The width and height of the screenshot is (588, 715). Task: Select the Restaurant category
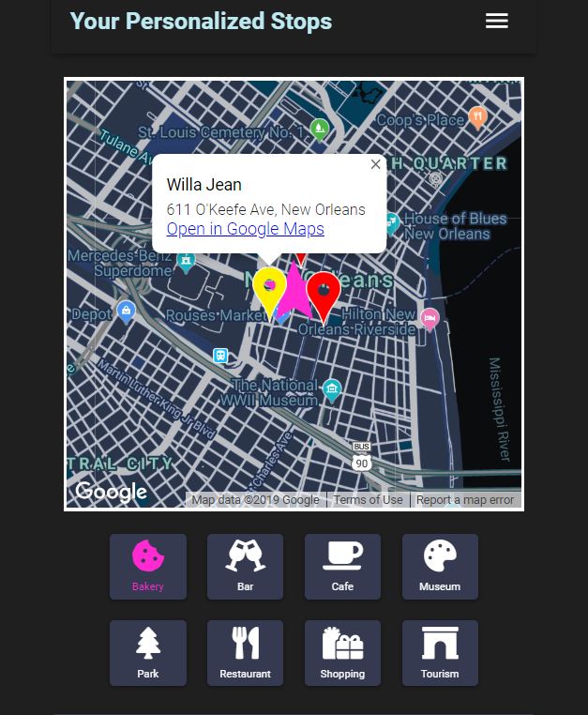pyautogui.click(x=245, y=653)
